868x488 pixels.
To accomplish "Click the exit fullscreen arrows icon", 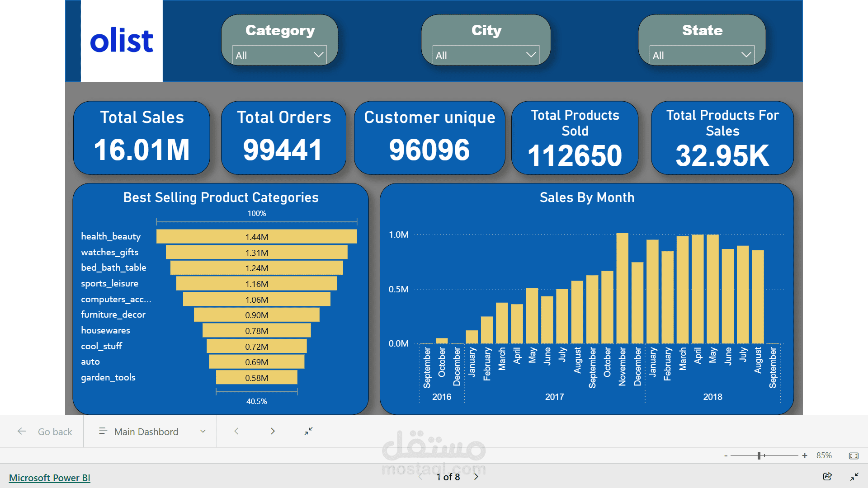I will click(x=854, y=477).
